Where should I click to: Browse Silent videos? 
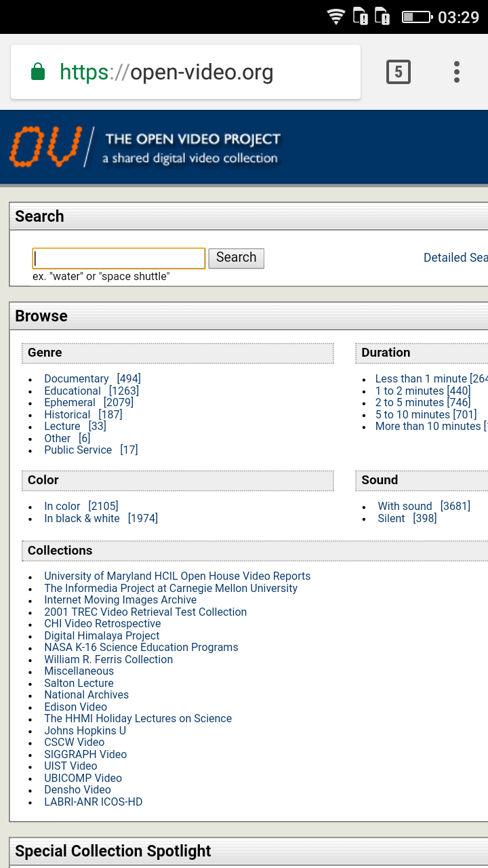(392, 518)
